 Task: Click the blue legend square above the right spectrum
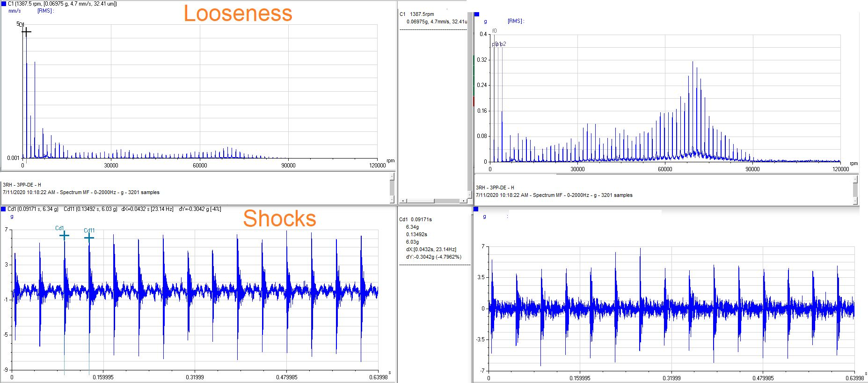pos(477,14)
